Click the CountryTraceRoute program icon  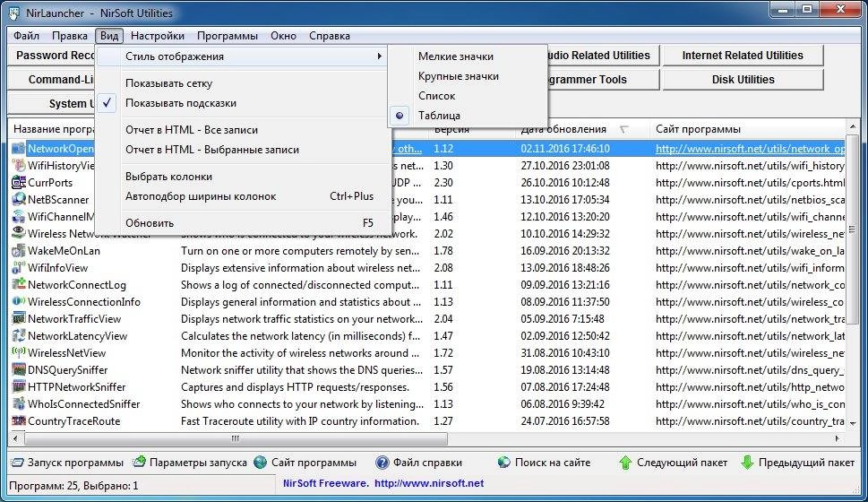coord(19,420)
